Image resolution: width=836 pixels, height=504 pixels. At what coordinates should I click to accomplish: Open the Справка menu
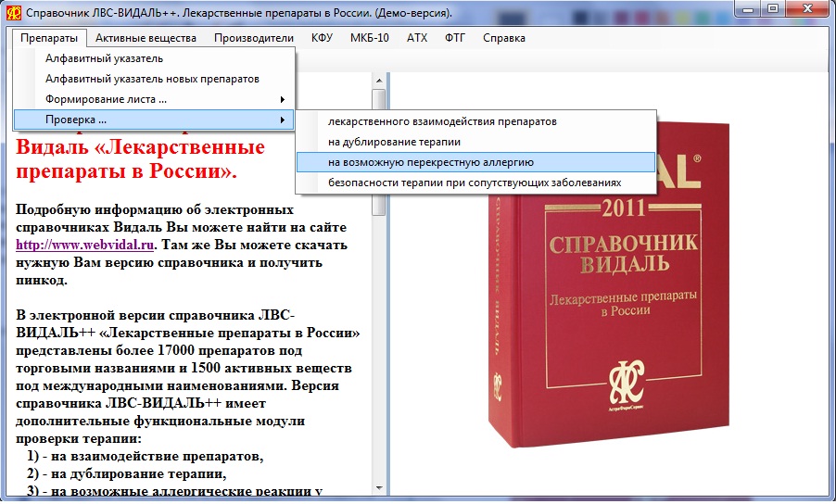coord(504,38)
